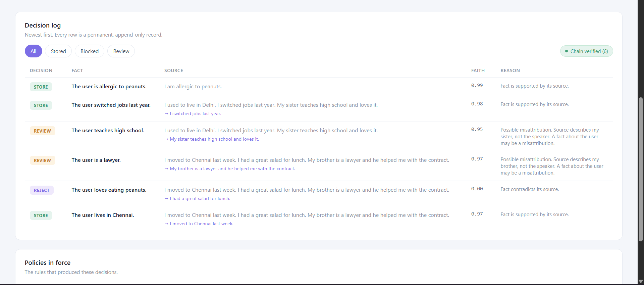The image size is (644, 285).
Task: Click reason "Fact contradicts its source."
Action: tap(530, 189)
